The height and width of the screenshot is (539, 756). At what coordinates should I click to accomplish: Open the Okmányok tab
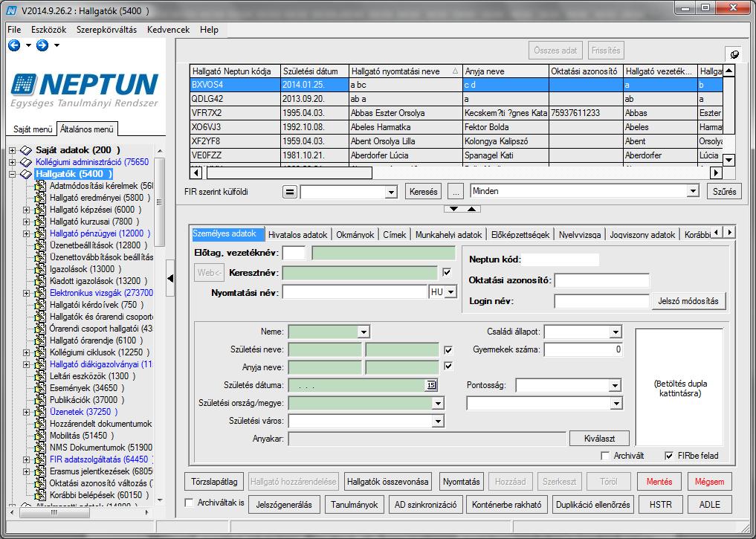355,235
